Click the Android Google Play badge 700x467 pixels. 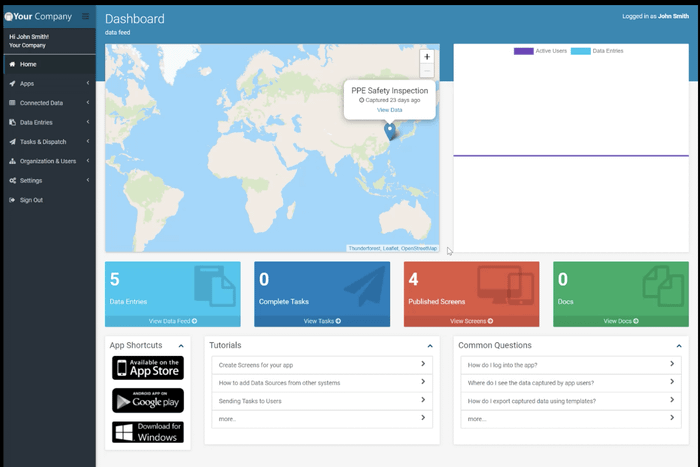148,400
